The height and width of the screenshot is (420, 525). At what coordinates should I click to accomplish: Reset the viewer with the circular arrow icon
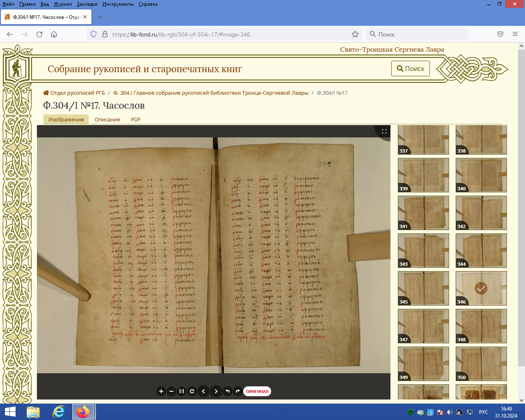(192, 391)
